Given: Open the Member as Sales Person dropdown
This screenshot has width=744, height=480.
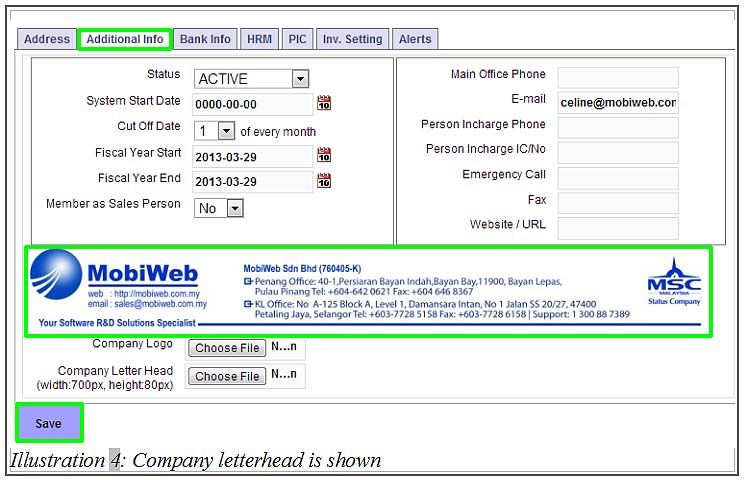Looking at the screenshot, I should coord(234,208).
